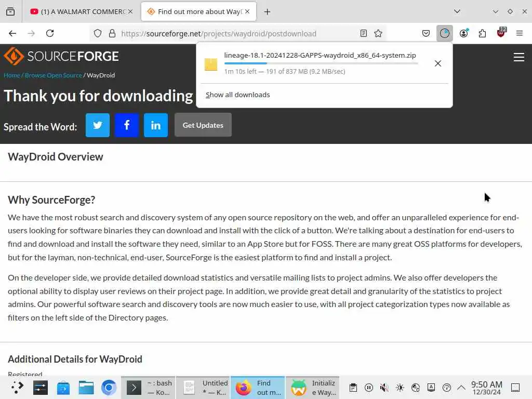Bookmark this page with the star icon
Viewport: 532px width, 399px height.
(378, 33)
